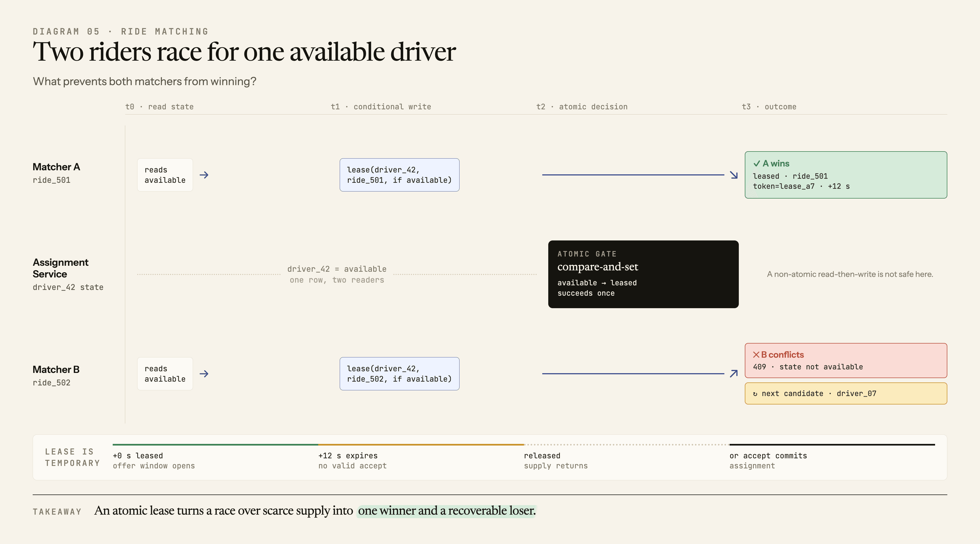Viewport: 980px width, 544px height.
Task: Click the green '+0 s leased' timeline segment
Action: point(215,444)
